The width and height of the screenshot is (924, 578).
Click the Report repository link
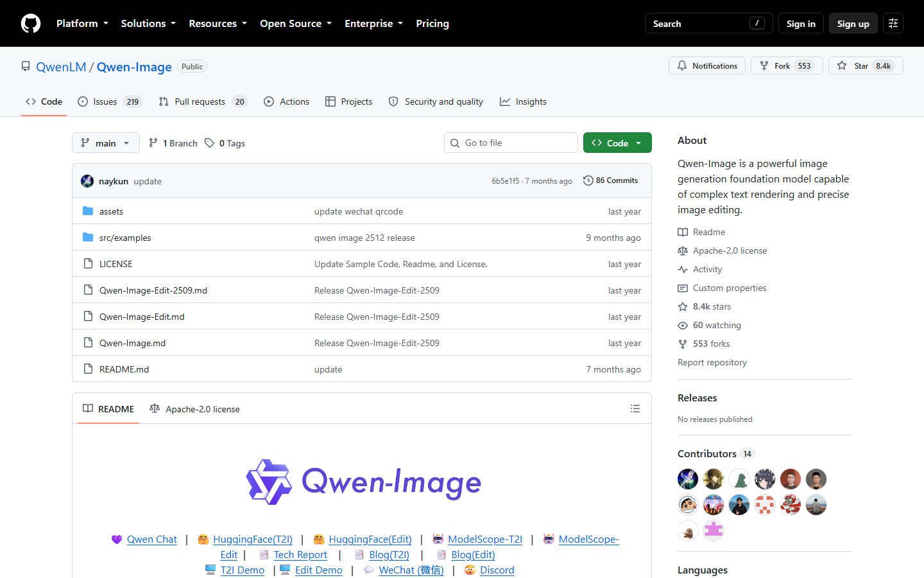coord(712,362)
